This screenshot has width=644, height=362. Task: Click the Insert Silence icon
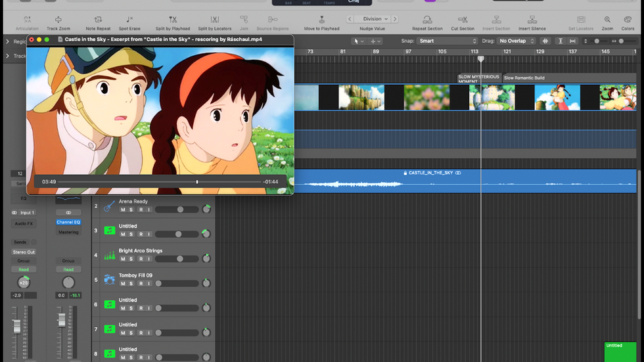click(532, 20)
